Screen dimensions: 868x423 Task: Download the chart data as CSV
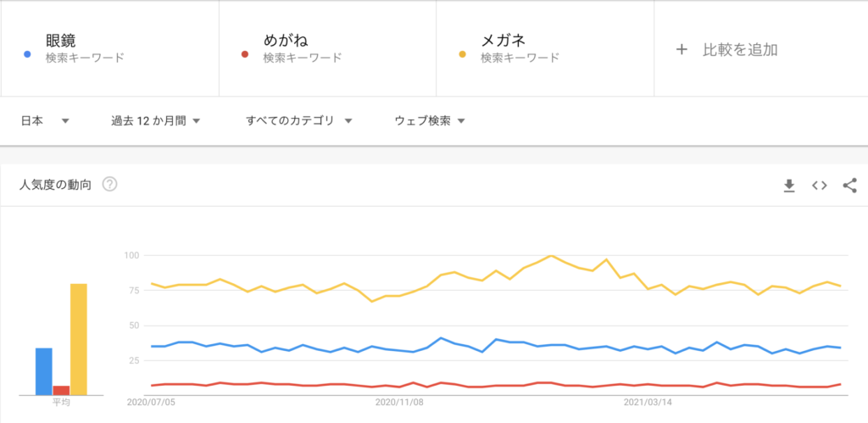pyautogui.click(x=789, y=186)
